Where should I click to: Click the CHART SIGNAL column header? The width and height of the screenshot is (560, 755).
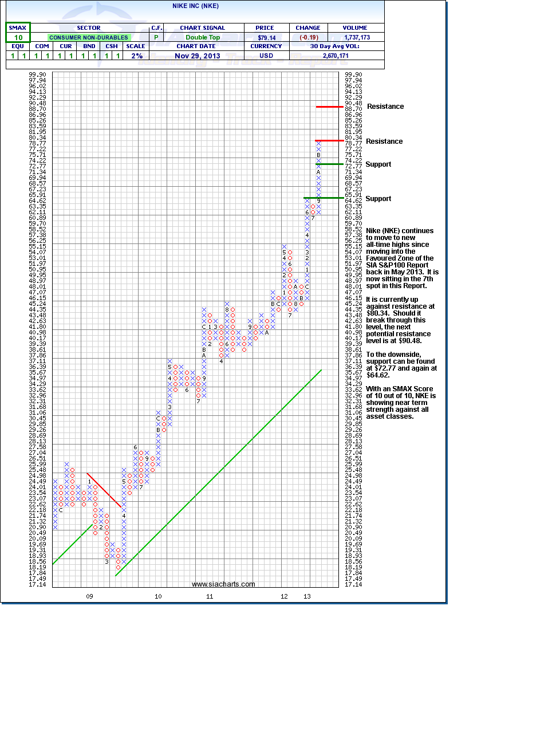pos(203,28)
